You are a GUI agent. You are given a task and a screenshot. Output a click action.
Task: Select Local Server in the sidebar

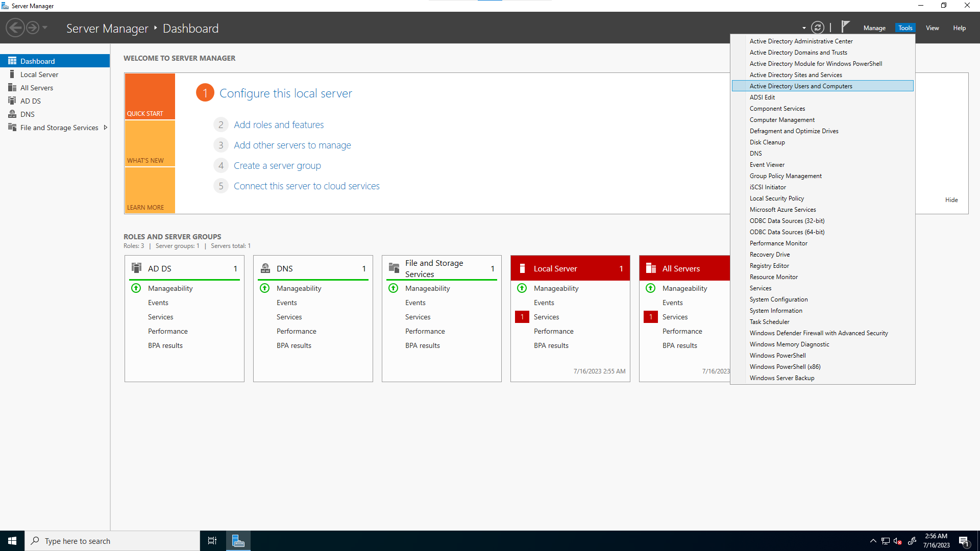pos(55,74)
